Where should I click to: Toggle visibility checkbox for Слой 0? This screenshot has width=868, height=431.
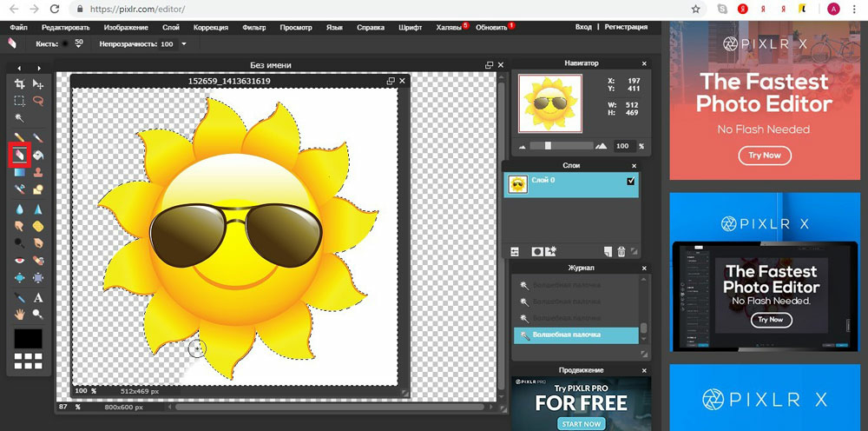631,182
